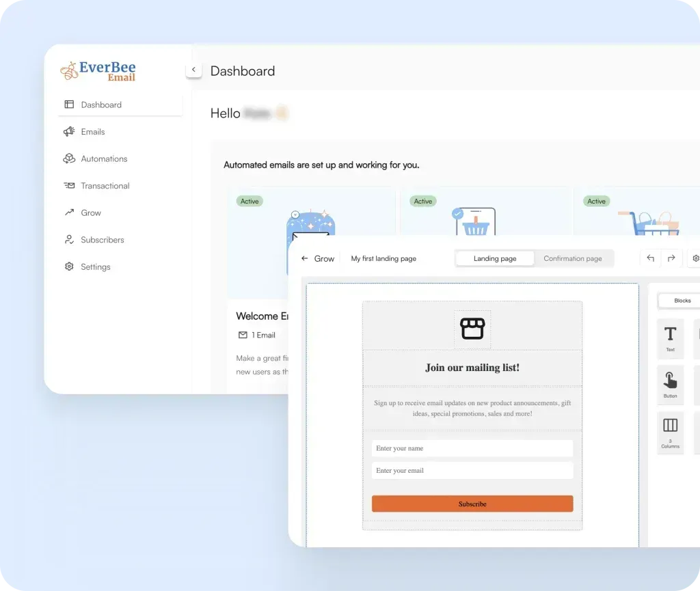Open the Transactional section

coord(105,185)
